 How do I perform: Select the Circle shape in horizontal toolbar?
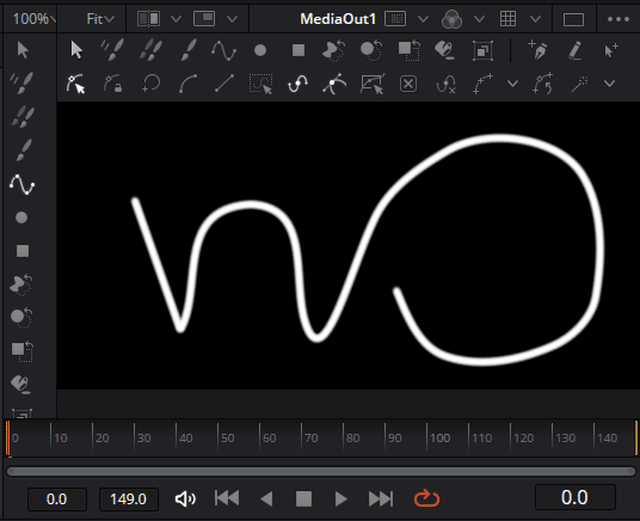click(260, 50)
